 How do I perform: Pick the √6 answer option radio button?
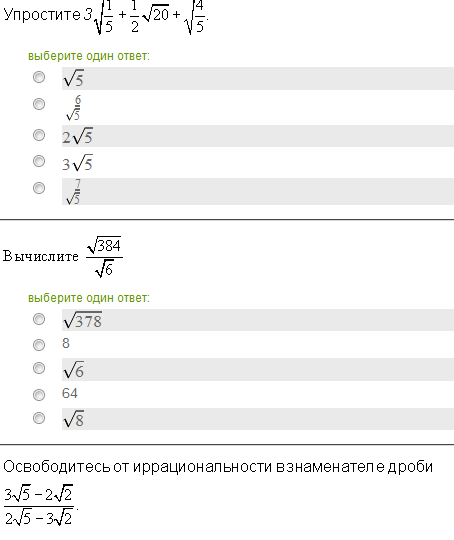[39, 368]
